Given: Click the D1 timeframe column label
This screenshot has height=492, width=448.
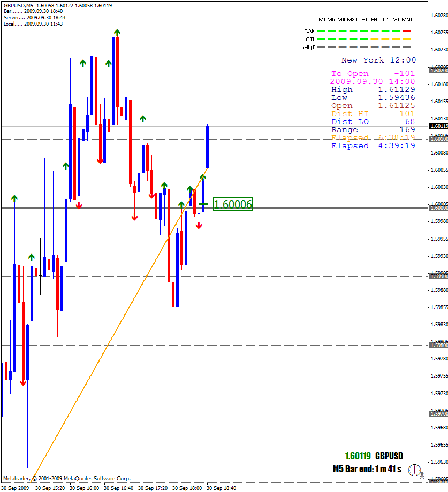Looking at the screenshot, I should point(385,19).
